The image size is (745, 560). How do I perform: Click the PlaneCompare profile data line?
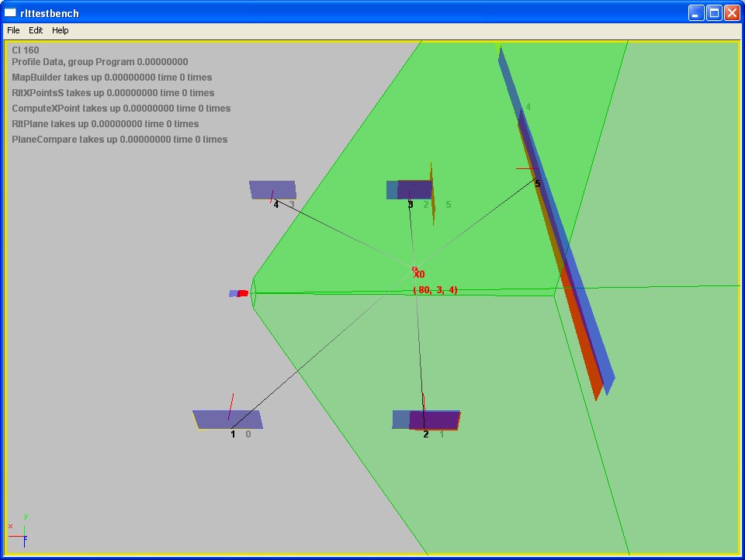click(x=120, y=140)
